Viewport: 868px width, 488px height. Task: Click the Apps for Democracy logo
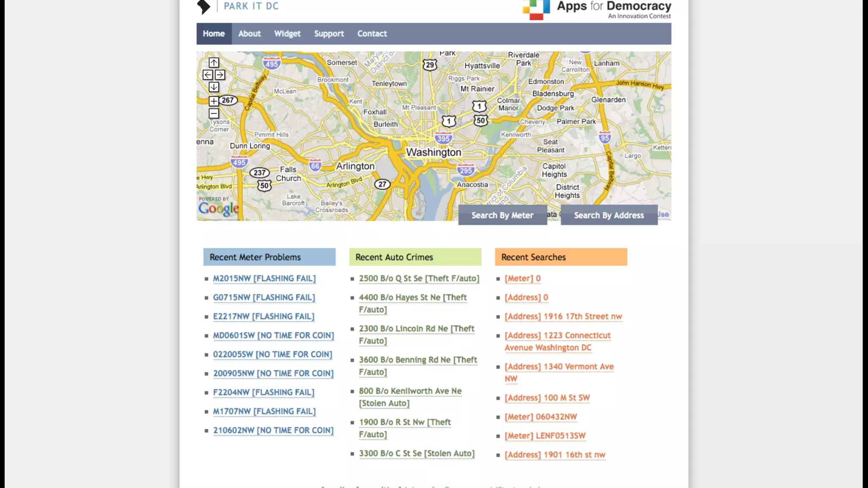click(597, 9)
